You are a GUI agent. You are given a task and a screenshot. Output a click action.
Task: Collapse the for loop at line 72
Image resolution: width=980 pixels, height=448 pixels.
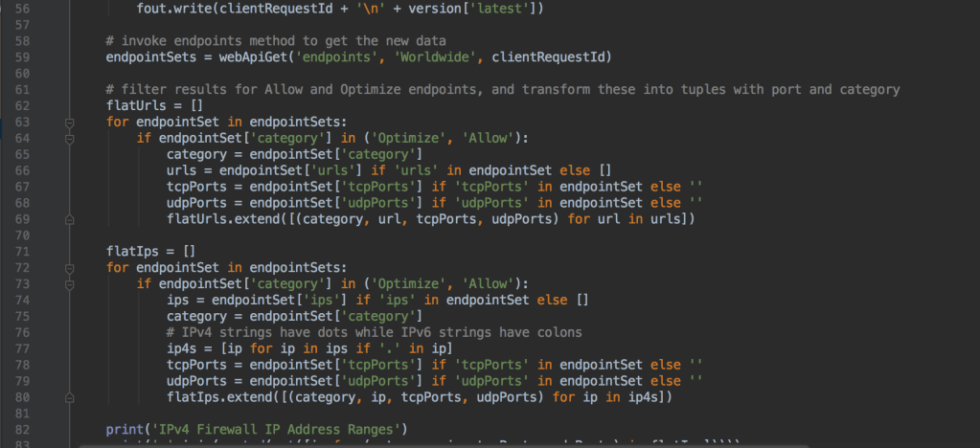(x=68, y=267)
